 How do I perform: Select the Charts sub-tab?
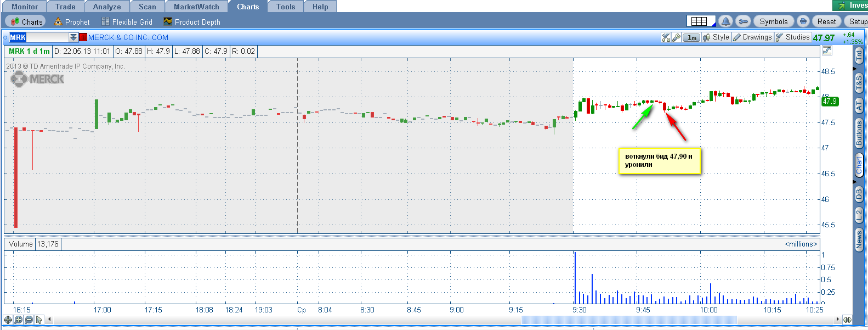26,22
